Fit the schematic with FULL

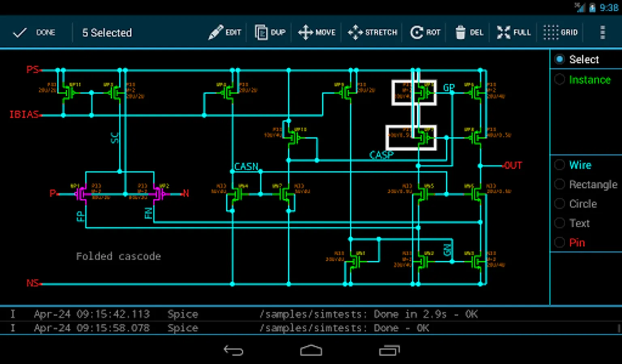coord(513,32)
